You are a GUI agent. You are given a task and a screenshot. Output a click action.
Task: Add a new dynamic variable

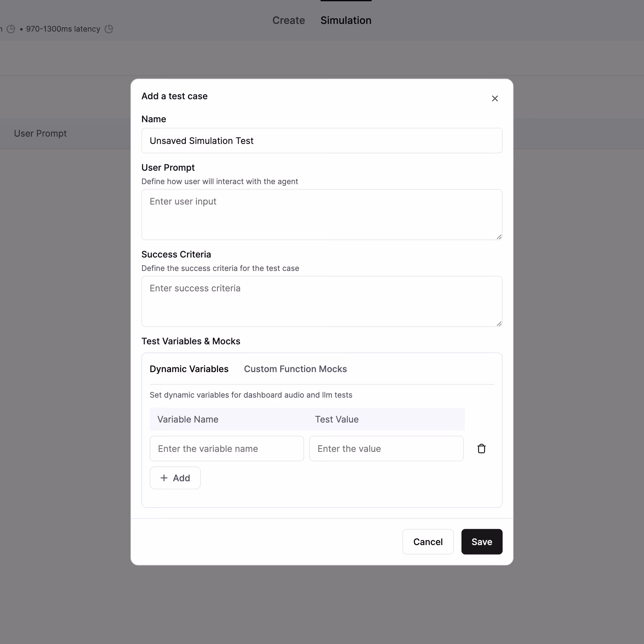point(175,478)
